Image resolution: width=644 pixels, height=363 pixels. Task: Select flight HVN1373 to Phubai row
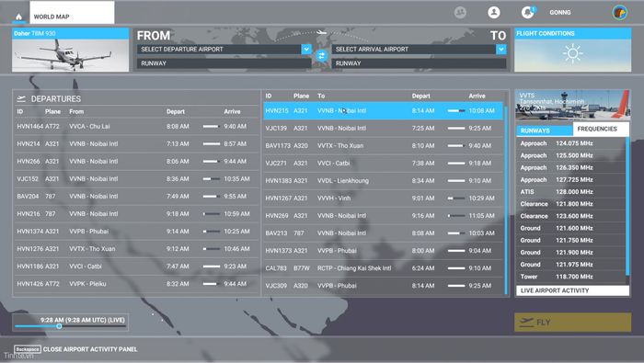[x=383, y=251]
